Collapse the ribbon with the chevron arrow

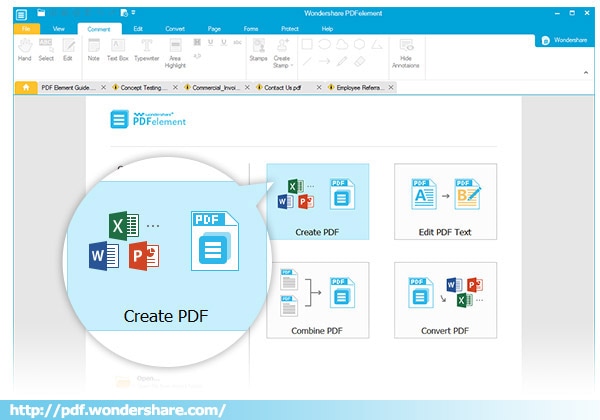point(585,73)
